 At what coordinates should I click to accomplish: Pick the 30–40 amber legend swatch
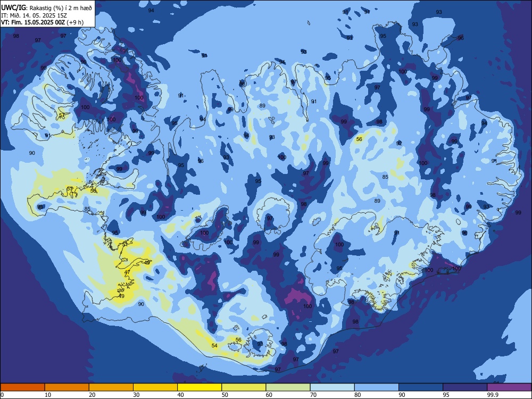click(155, 387)
